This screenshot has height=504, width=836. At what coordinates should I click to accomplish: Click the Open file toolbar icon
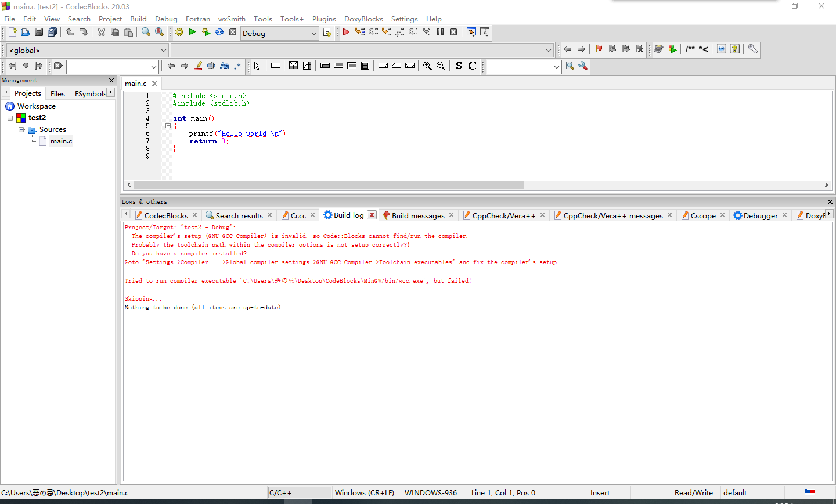(x=26, y=33)
